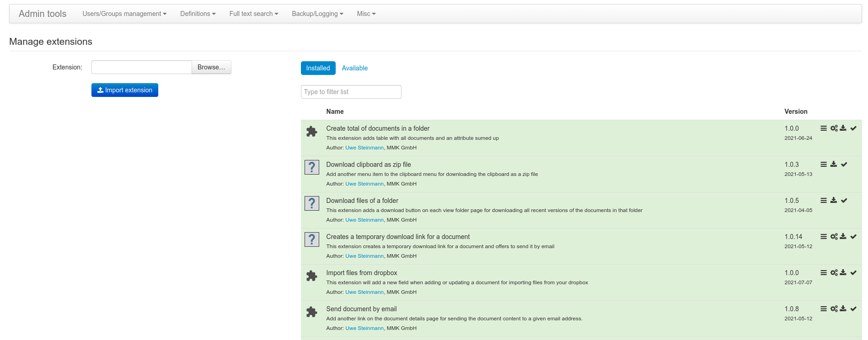Toggle checkmark to disable 'Create total of documents'
The height and width of the screenshot is (340, 868).
(x=853, y=128)
